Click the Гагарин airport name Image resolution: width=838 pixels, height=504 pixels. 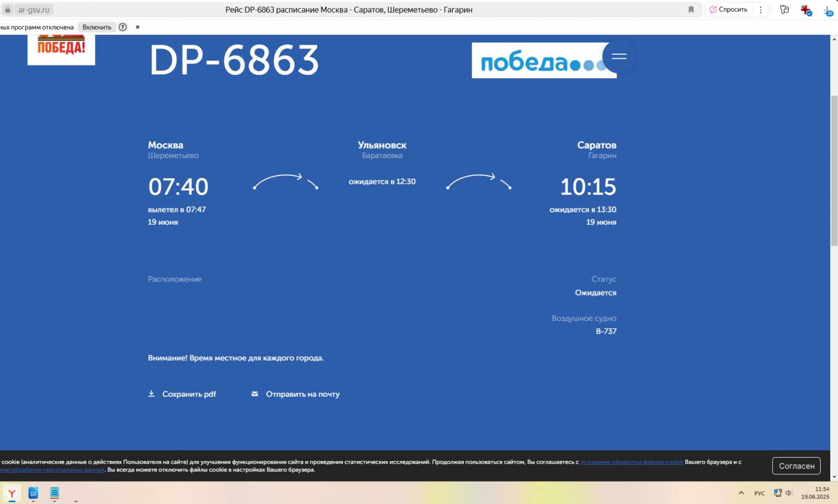tap(602, 156)
